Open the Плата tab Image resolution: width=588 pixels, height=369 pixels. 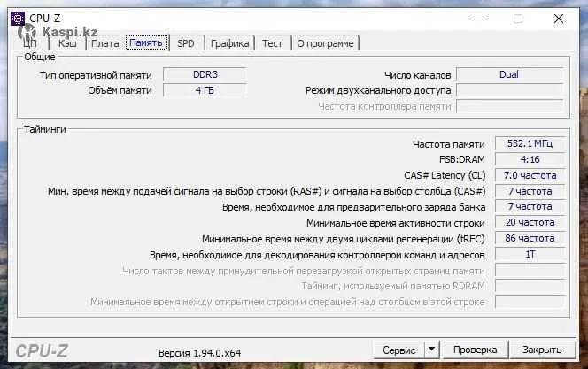tap(104, 43)
